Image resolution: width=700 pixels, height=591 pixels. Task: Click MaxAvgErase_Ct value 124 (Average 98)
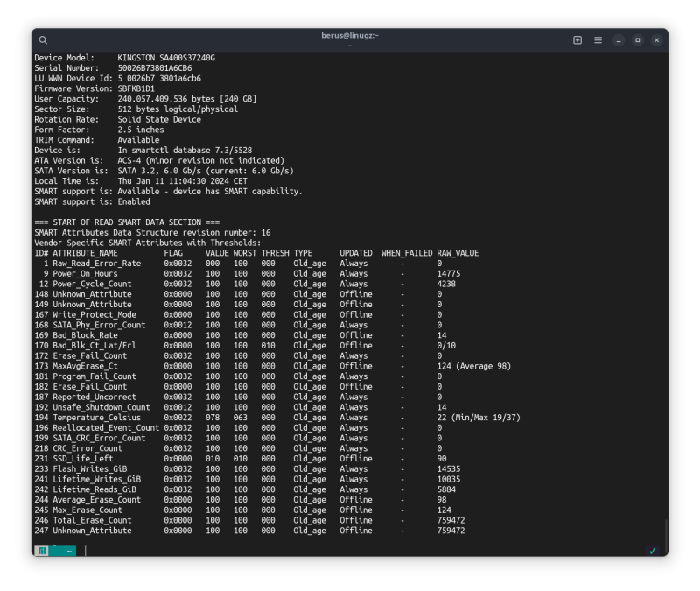(x=474, y=366)
